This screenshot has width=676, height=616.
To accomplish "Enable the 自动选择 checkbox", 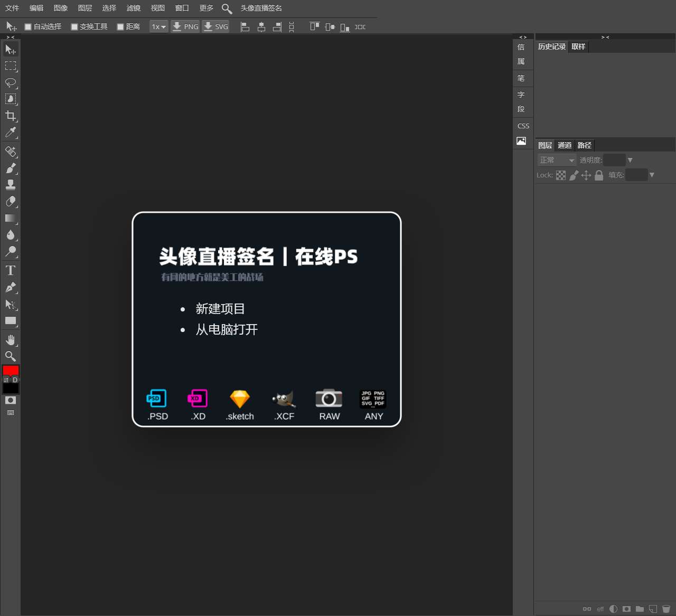I will [x=29, y=27].
